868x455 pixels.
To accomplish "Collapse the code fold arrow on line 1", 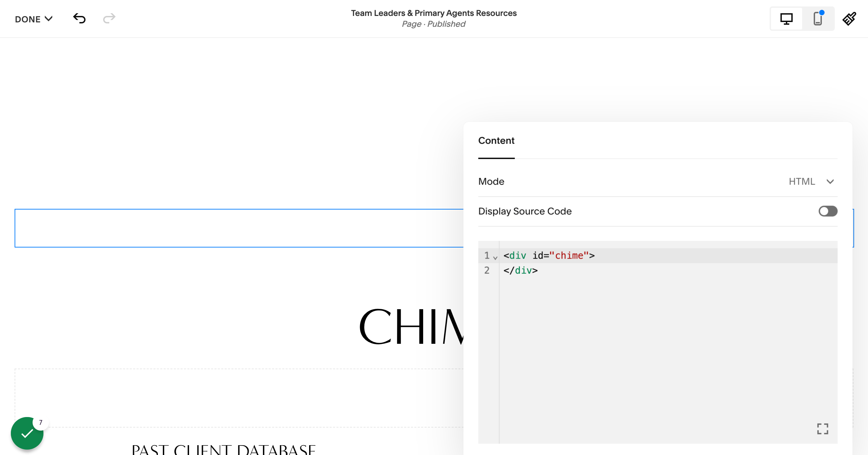I will [495, 258].
